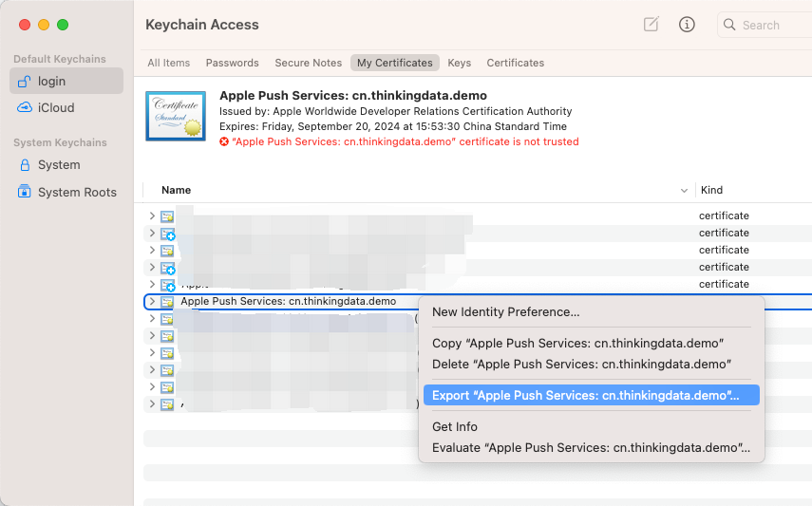Choose Delete "Apple Push Services" menu item
Image resolution: width=812 pixels, height=506 pixels.
(x=592, y=365)
